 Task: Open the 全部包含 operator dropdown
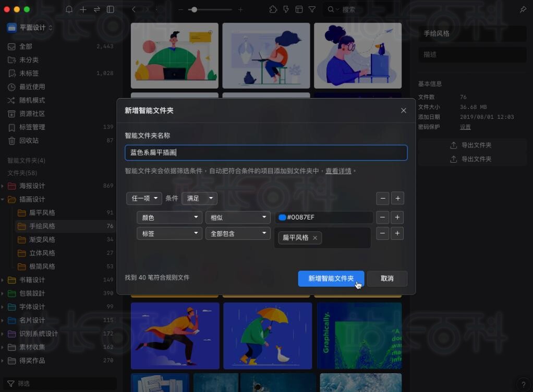point(237,234)
